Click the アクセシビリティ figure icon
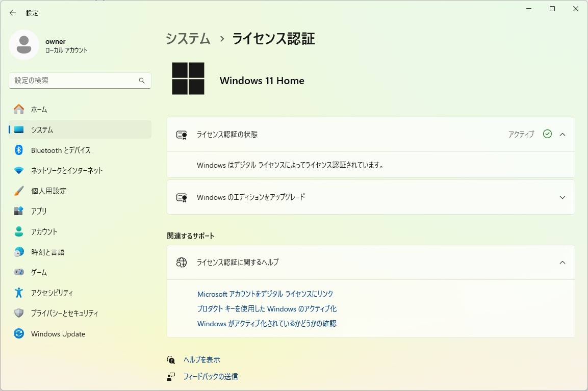Screen dimensions: 588x391 point(19,293)
